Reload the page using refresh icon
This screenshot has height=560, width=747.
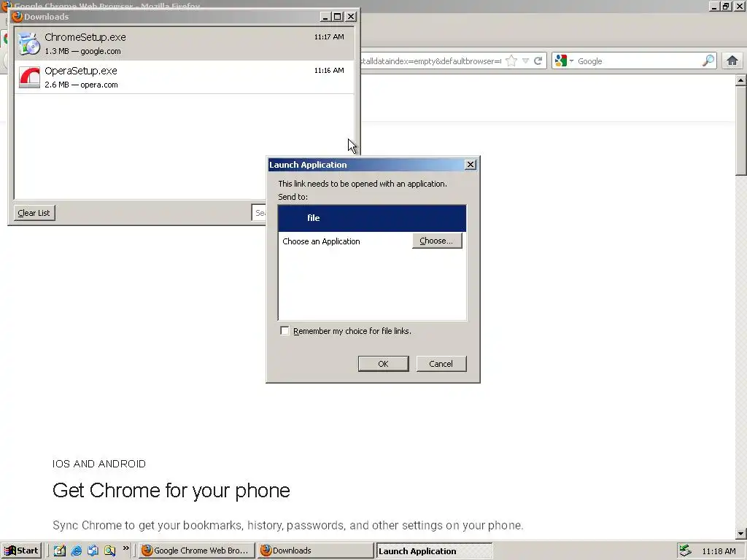tap(538, 61)
